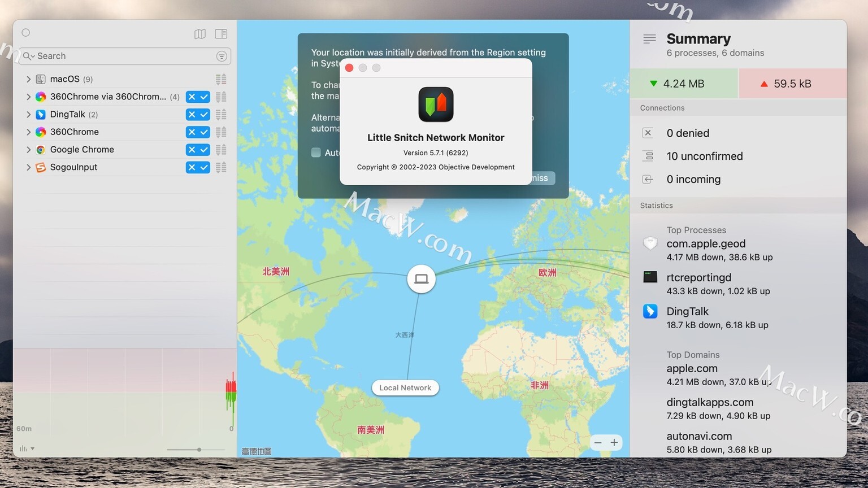Show traffic bars for DingTalk row
This screenshot has height=488, width=868.
tap(221, 114)
